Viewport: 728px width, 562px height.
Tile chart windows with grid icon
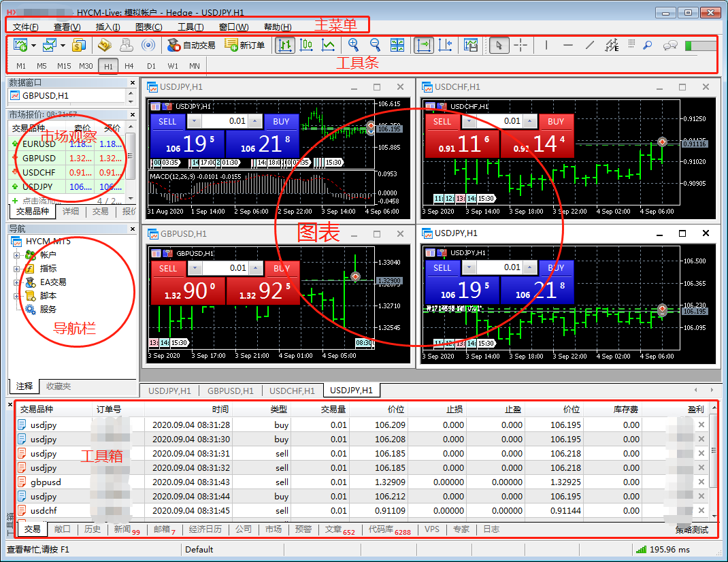[397, 45]
